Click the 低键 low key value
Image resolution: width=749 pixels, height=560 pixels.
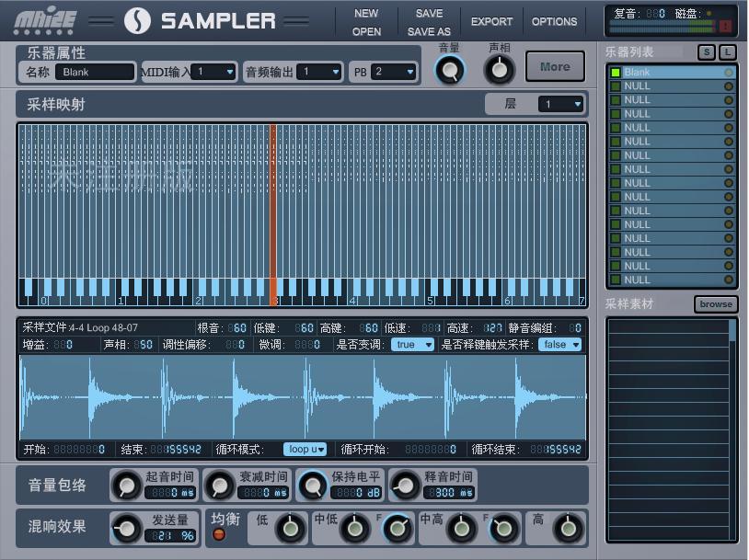tap(304, 328)
